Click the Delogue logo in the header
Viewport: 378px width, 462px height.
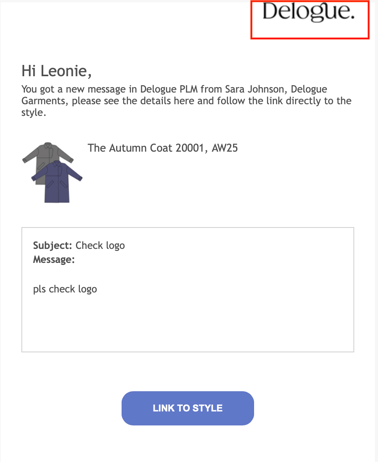(308, 12)
